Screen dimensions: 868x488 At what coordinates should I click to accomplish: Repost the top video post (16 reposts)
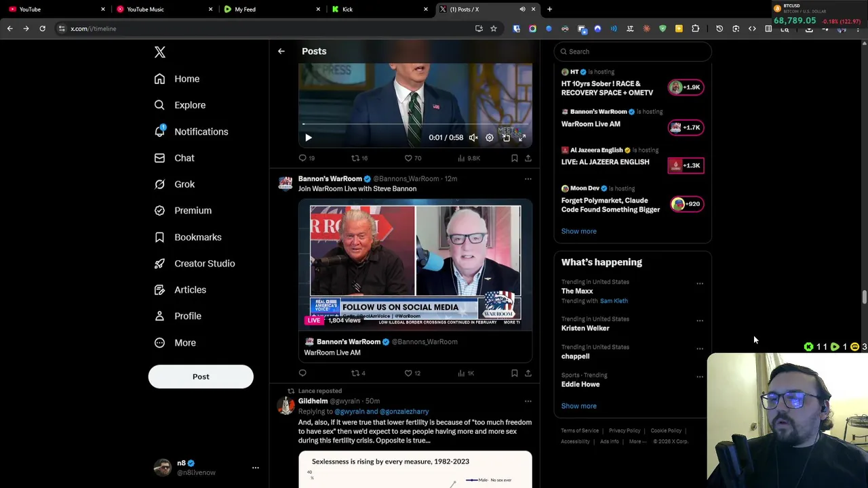tap(359, 158)
